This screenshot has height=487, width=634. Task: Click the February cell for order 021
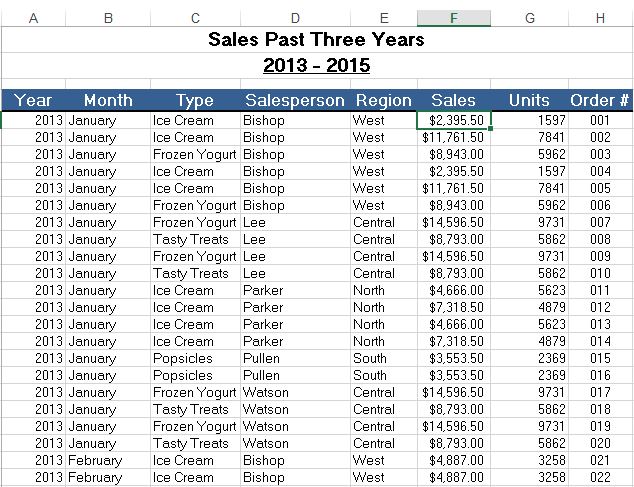(x=108, y=460)
